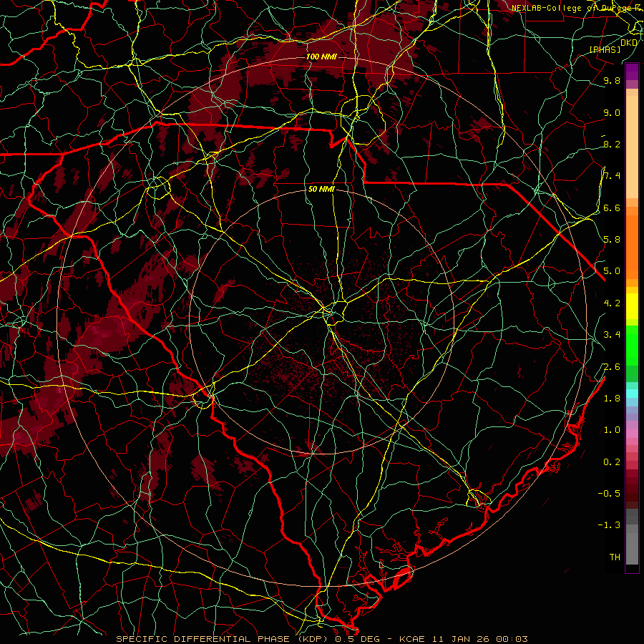
Task: Pick the purple swatch atop the color scale
Action: tap(632, 72)
